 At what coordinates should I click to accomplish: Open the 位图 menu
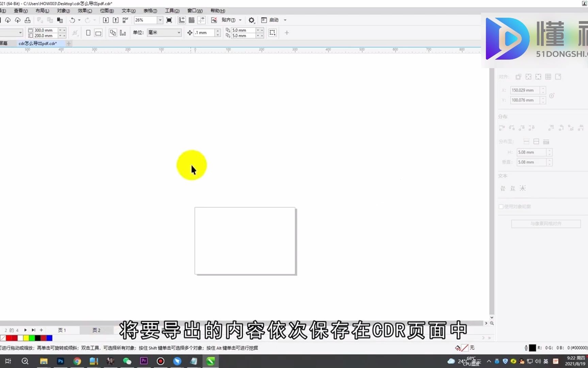[107, 11]
